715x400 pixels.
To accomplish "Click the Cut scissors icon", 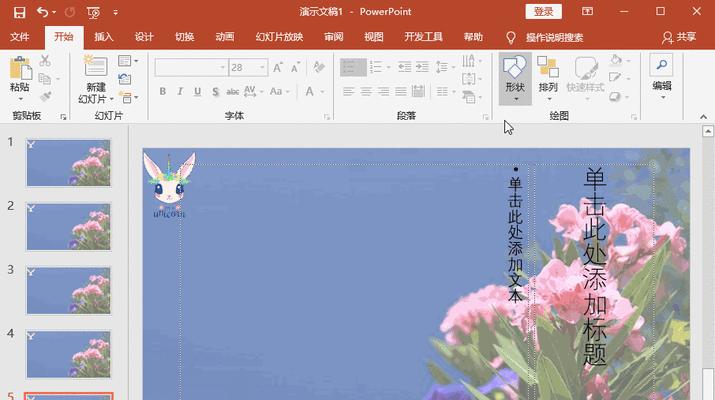I will click(x=45, y=61).
